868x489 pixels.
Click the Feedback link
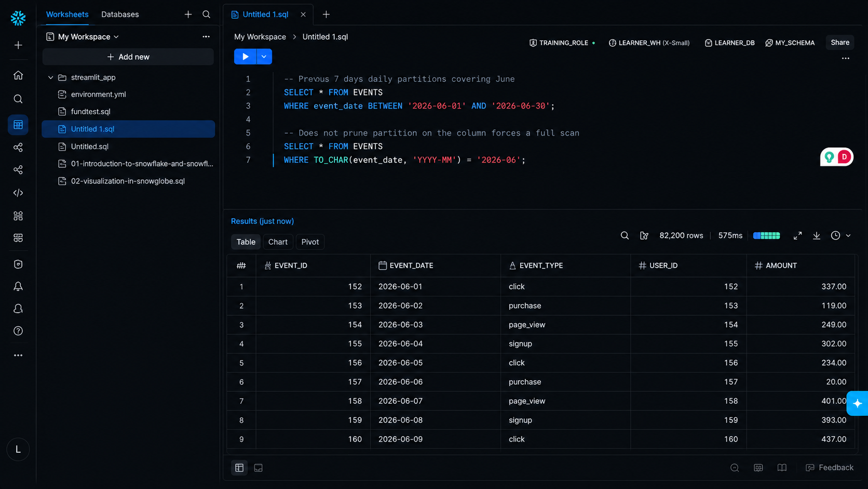point(830,468)
